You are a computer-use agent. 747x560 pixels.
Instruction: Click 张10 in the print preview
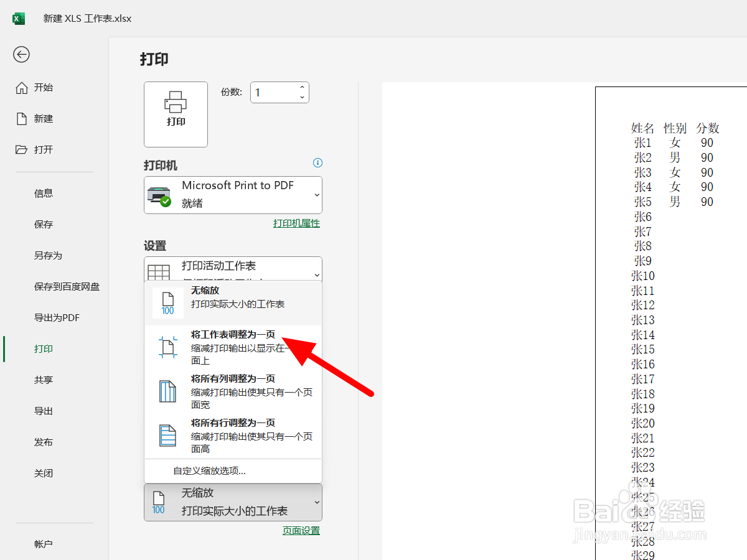642,276
